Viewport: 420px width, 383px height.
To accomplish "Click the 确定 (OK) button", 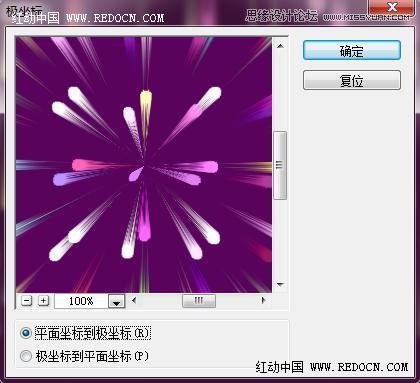I will point(352,50).
